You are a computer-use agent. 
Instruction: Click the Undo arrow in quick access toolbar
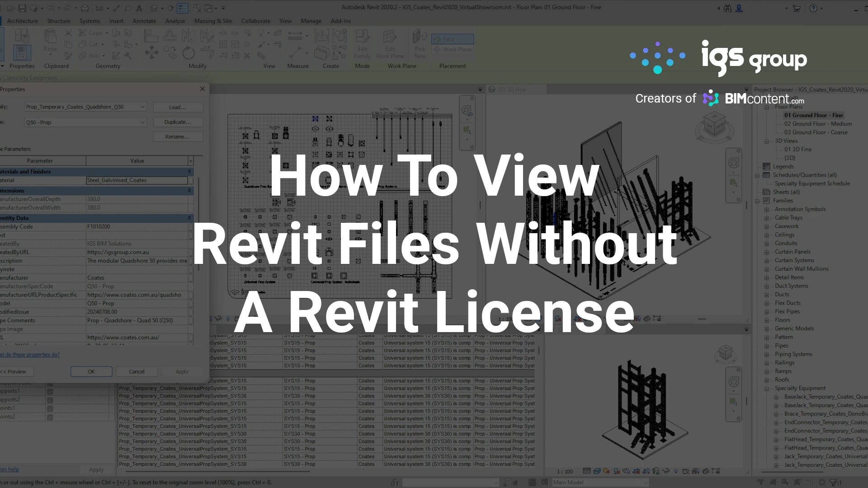coord(51,8)
